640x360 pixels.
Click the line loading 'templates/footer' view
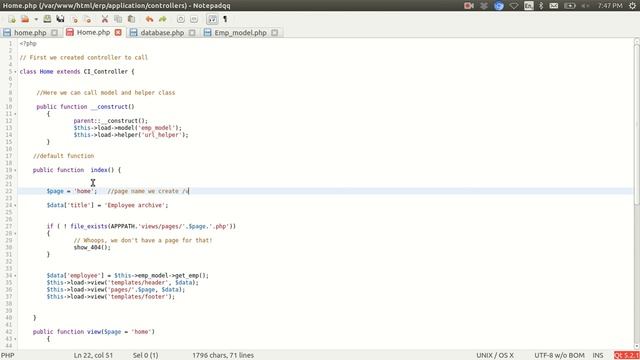pyautogui.click(x=111, y=297)
